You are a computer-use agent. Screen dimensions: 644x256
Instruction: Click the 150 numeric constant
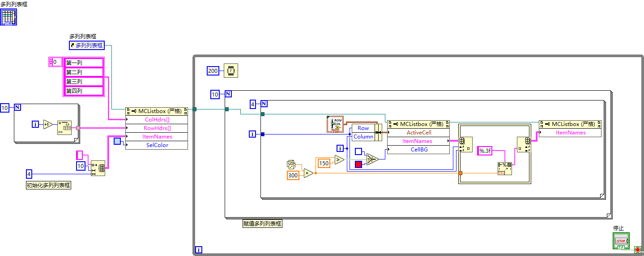click(x=324, y=163)
